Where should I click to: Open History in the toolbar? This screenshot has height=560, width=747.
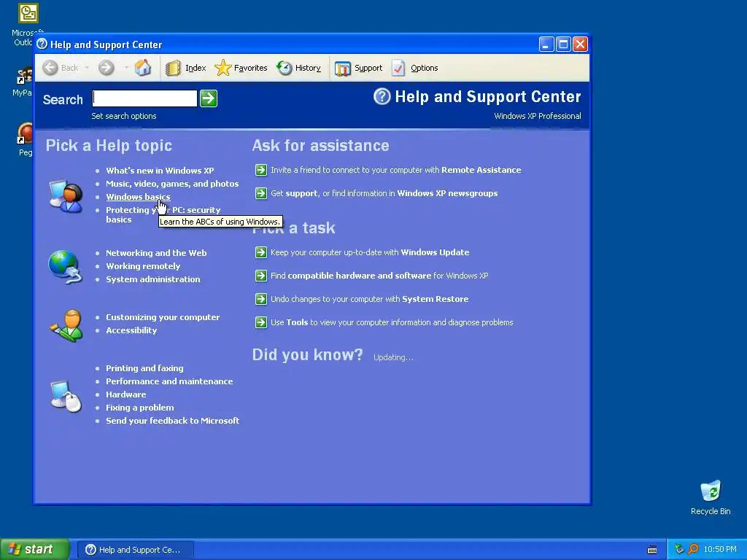point(298,68)
